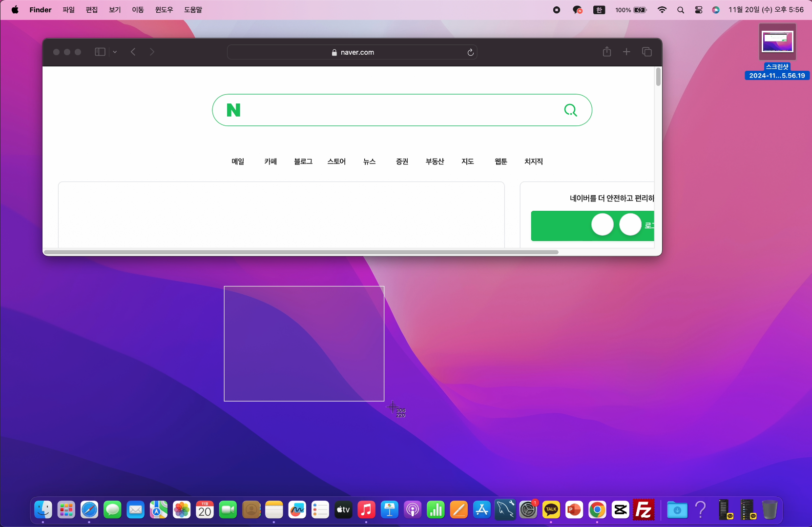Click the Naver N logo in search box
This screenshot has width=812, height=527.
233,110
